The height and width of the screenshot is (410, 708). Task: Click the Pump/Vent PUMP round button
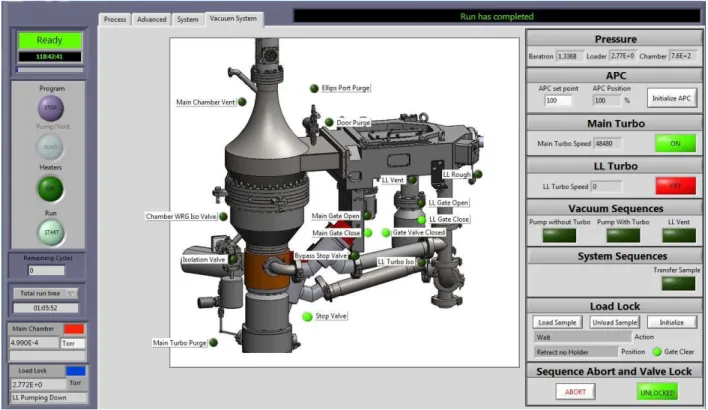pos(50,147)
